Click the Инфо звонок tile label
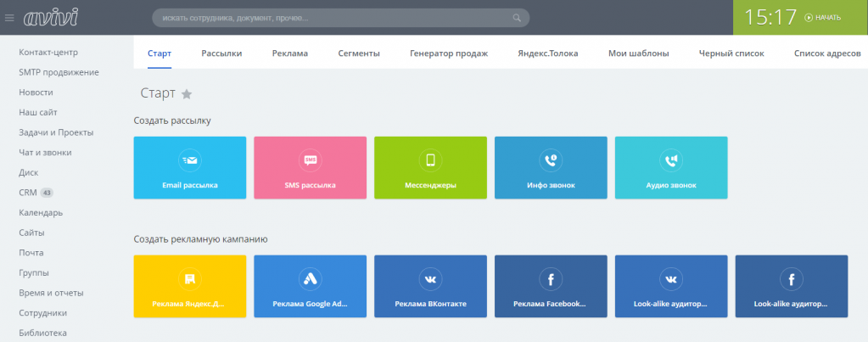 click(x=551, y=185)
